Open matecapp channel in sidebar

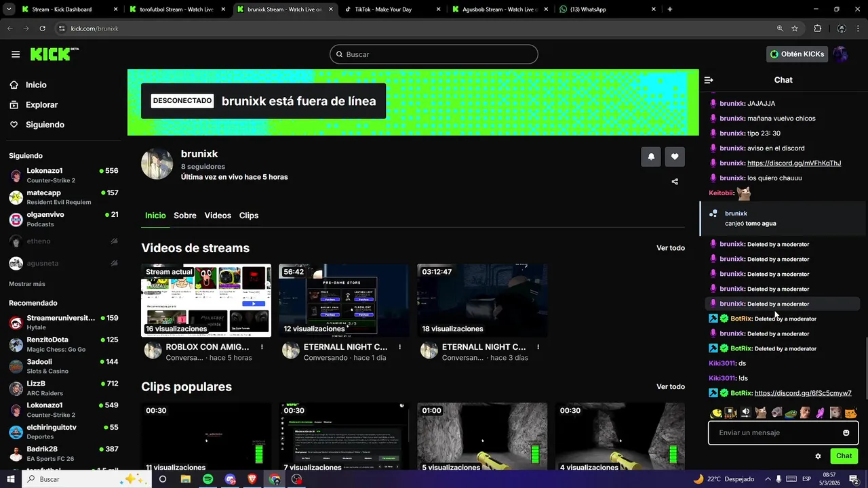[x=64, y=197]
